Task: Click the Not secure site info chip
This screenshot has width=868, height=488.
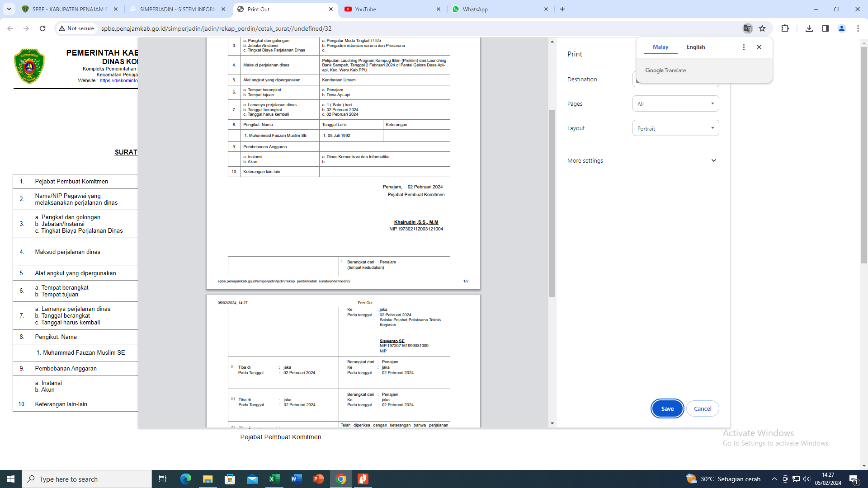Action: click(76, 28)
